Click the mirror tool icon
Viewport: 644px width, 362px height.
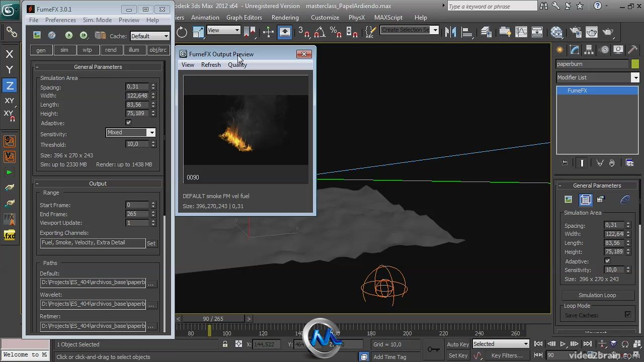point(451,32)
